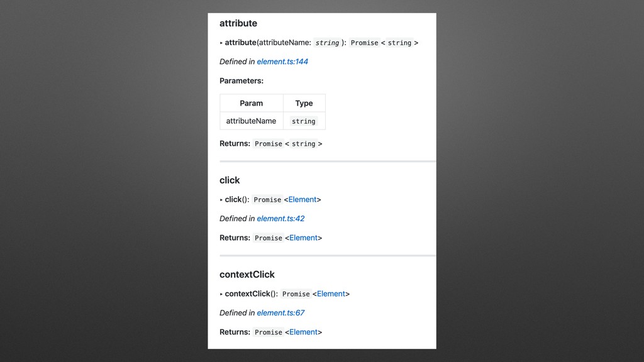
Task: Open the element.ts:42 source link
Action: 280,219
